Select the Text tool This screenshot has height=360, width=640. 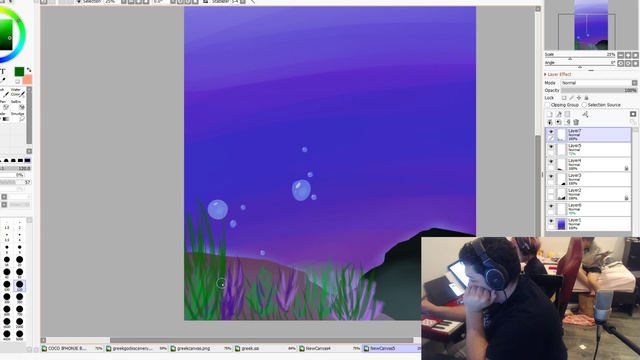click(3, 71)
